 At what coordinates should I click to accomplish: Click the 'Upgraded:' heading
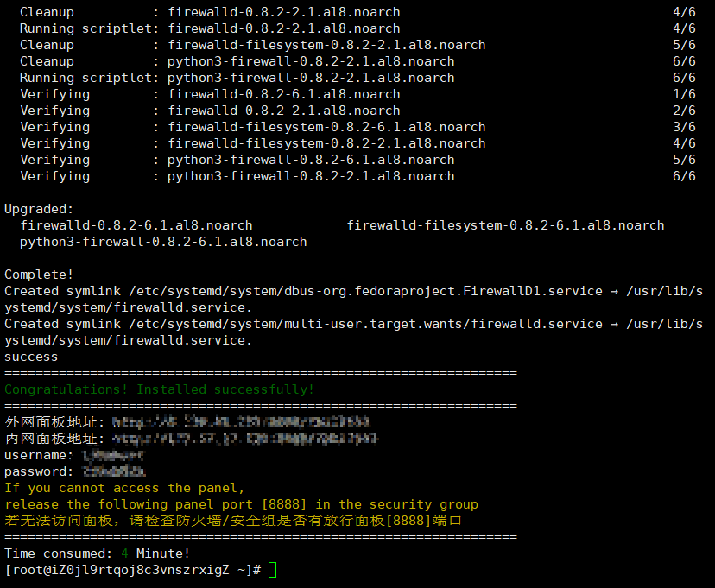[x=39, y=209]
